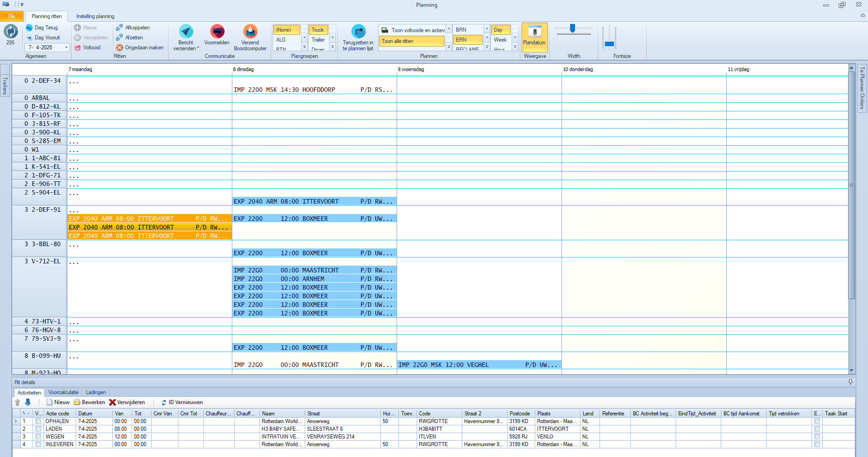
Task: Select the Trailer option
Action: point(318,40)
